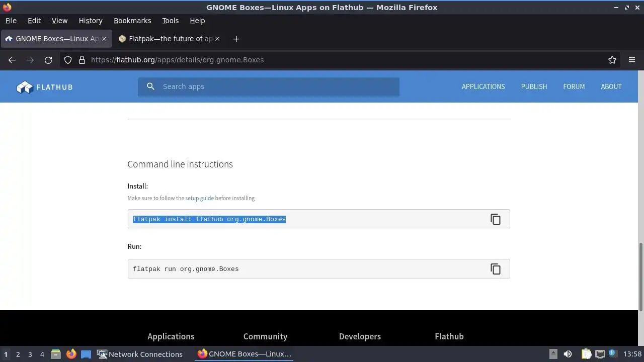Image resolution: width=644 pixels, height=362 pixels.
Task: Click footer Developers heading
Action: pyautogui.click(x=360, y=336)
